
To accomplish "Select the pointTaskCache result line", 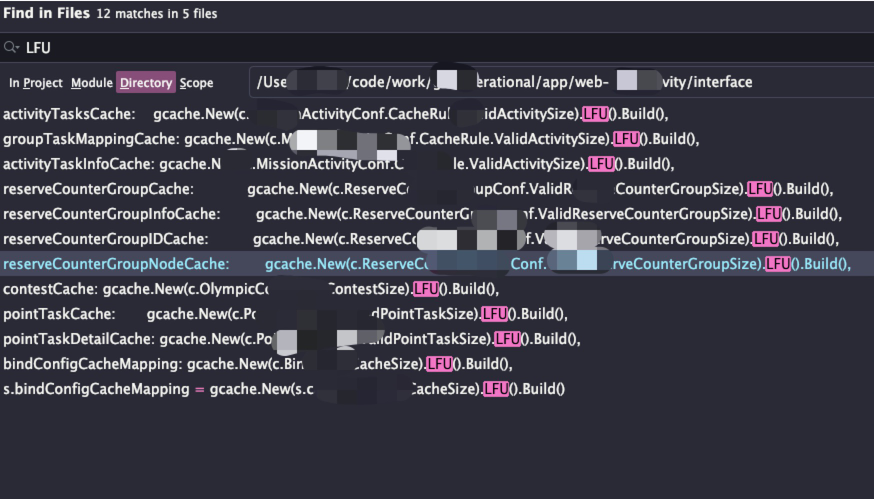I will coord(250,314).
